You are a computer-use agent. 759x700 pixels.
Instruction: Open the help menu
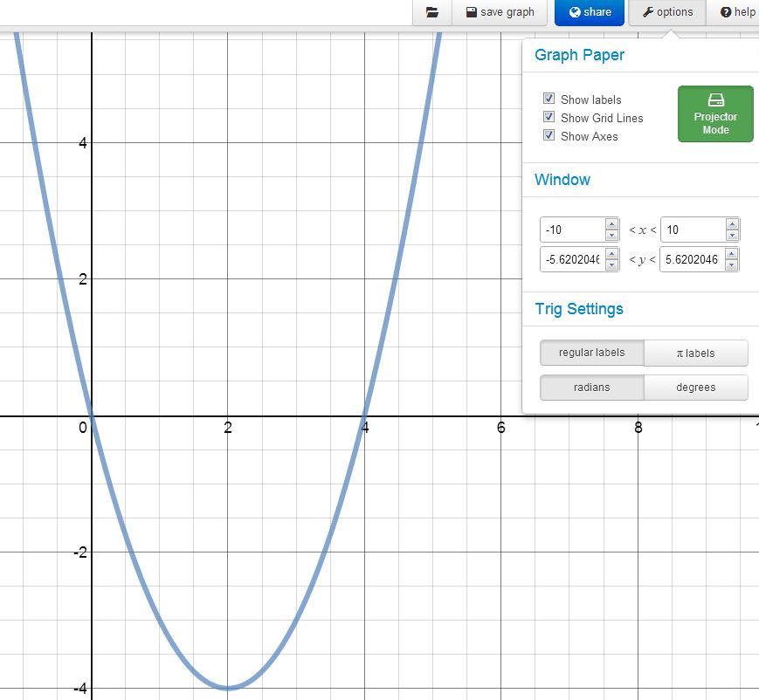(x=737, y=12)
